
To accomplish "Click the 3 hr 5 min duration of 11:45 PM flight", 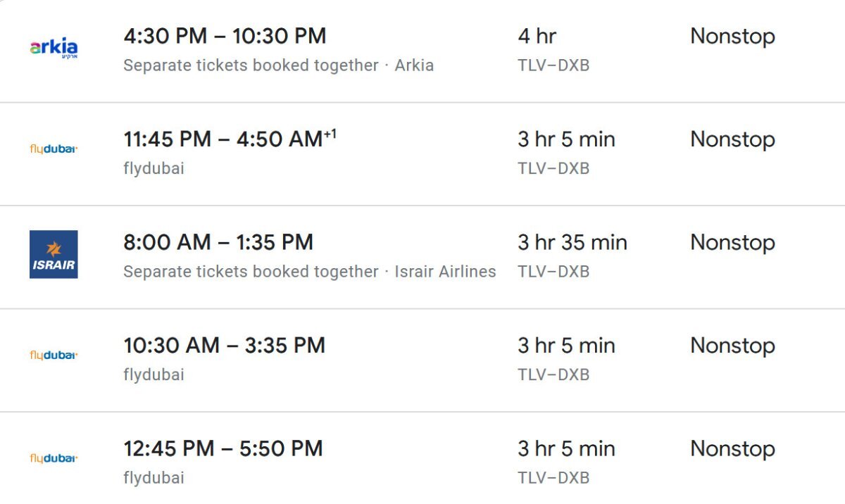I will click(567, 139).
